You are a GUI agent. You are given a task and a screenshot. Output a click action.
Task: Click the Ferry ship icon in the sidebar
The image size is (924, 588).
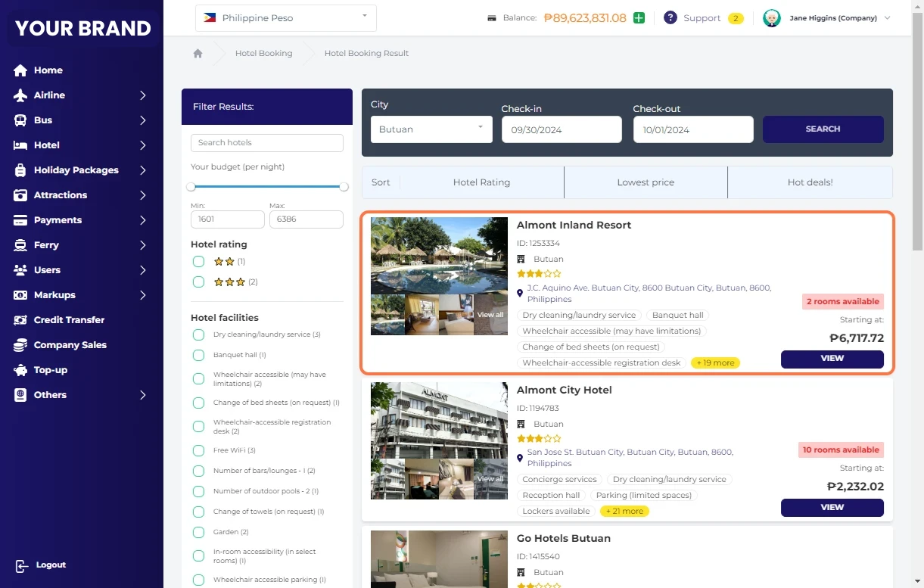20,245
